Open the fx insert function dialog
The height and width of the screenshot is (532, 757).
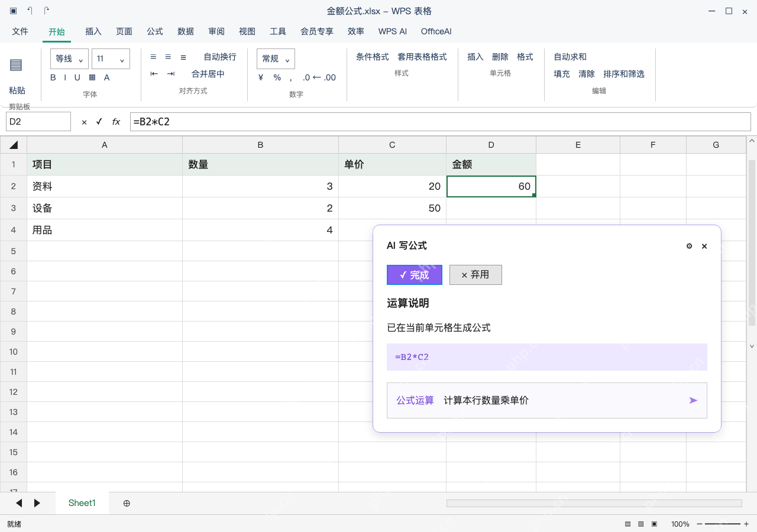117,122
